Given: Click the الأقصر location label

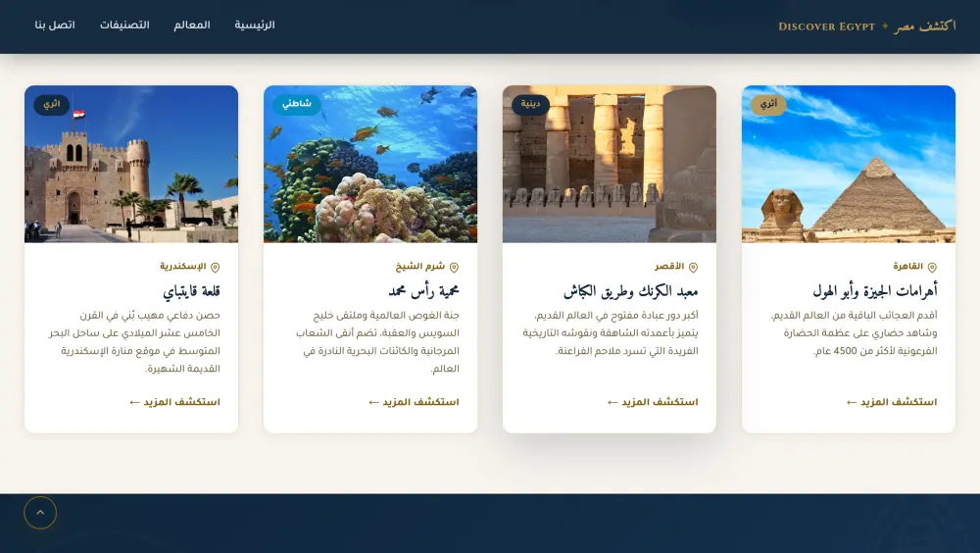Looking at the screenshot, I should [669, 267].
